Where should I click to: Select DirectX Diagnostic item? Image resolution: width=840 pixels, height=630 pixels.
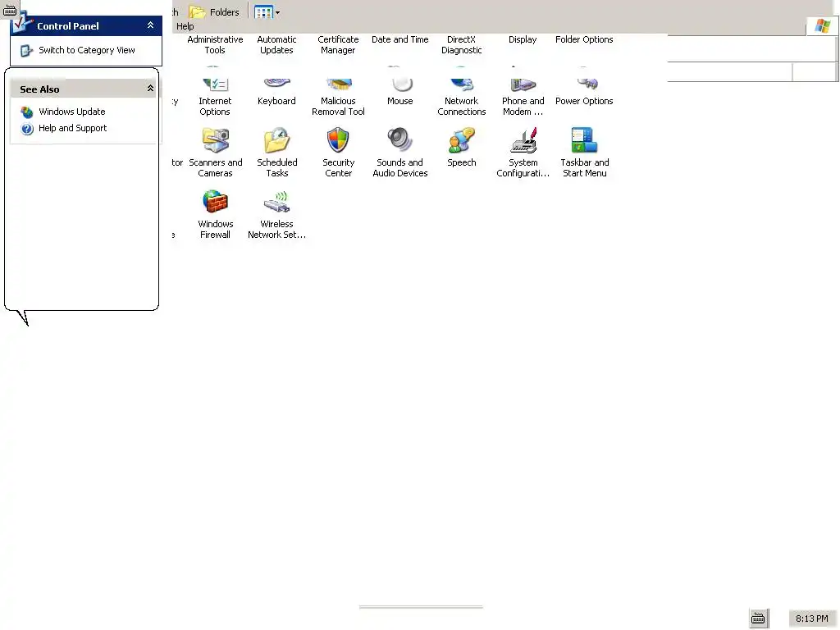pos(461,44)
